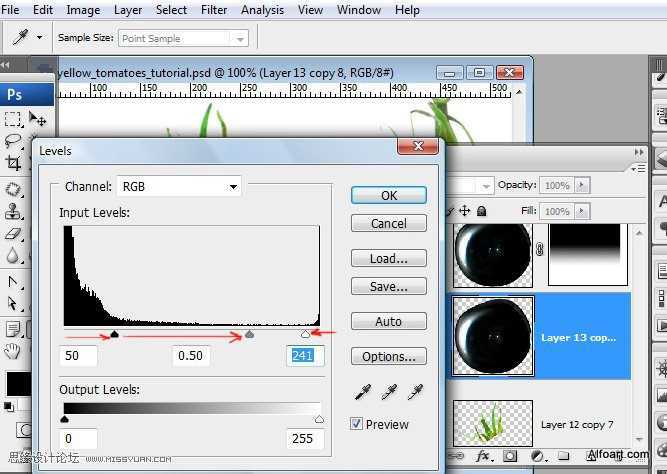Click the layer effects fx icon
The width and height of the screenshot is (667, 474).
pyautogui.click(x=483, y=457)
